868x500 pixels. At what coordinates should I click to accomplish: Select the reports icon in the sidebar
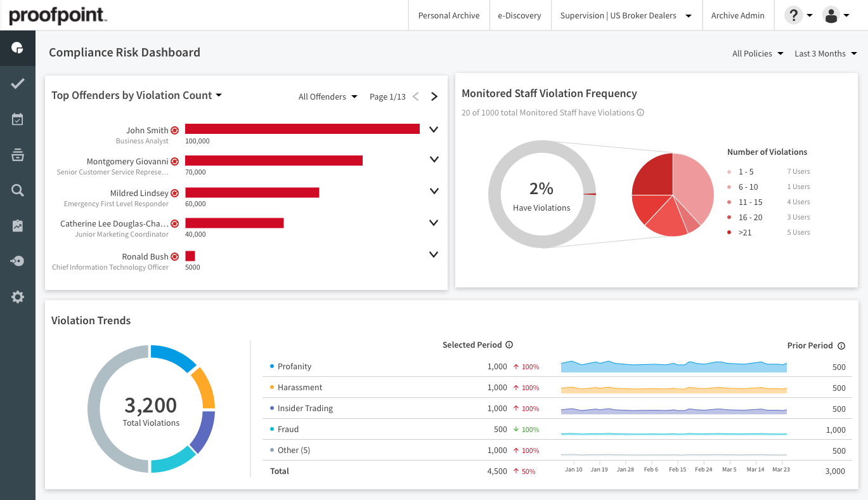tap(17, 225)
